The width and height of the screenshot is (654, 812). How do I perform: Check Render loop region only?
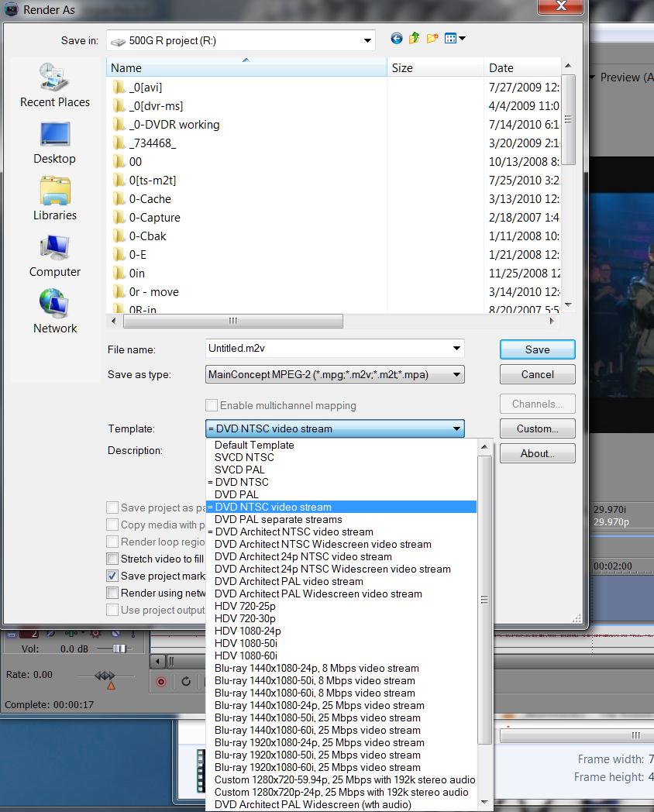point(112,542)
